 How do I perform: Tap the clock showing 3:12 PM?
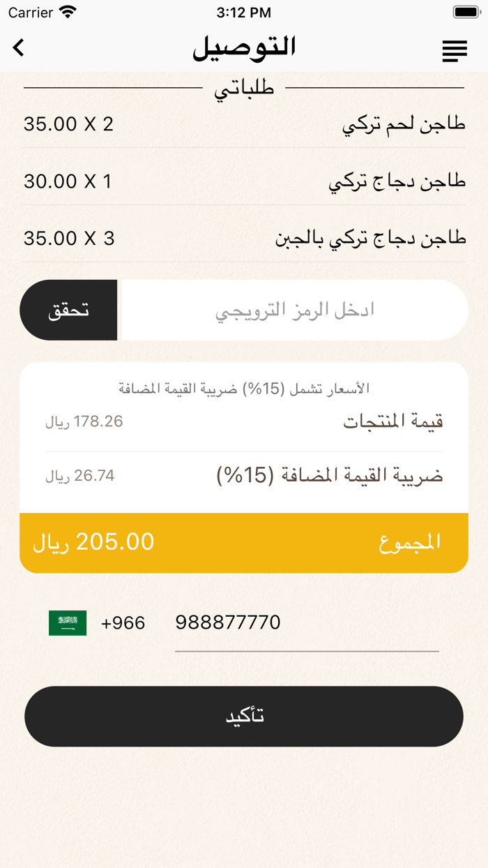pos(244,12)
